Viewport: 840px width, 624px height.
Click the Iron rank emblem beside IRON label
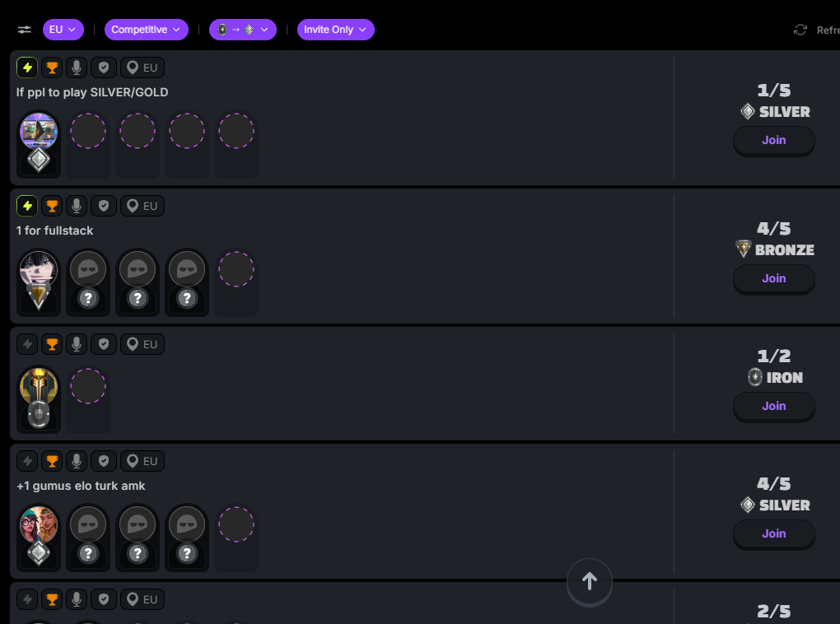click(x=755, y=377)
